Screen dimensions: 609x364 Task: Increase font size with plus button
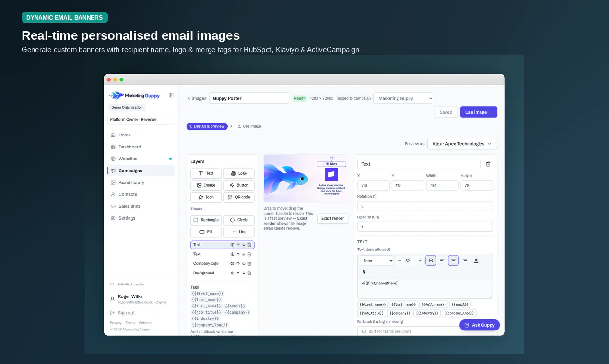420,261
